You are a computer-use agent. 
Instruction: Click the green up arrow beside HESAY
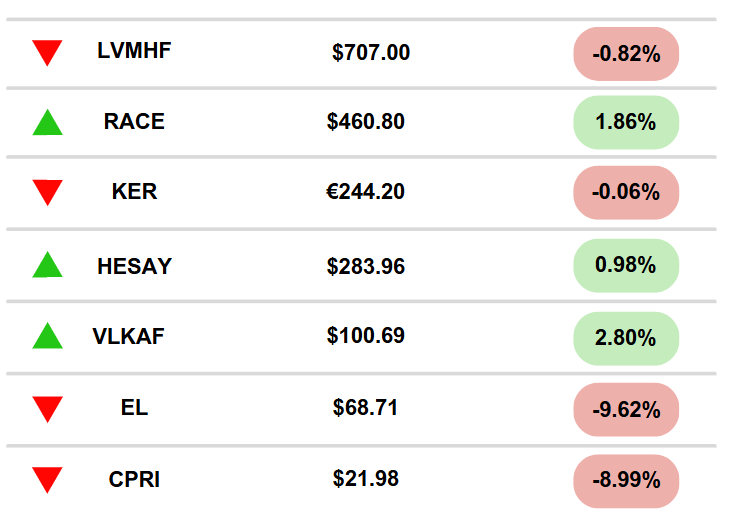47,264
